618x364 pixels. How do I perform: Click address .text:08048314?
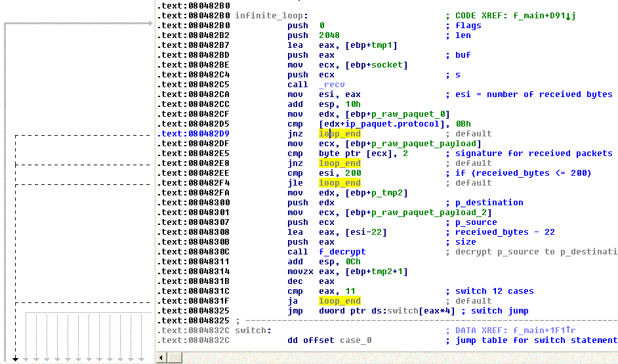pyautogui.click(x=193, y=272)
